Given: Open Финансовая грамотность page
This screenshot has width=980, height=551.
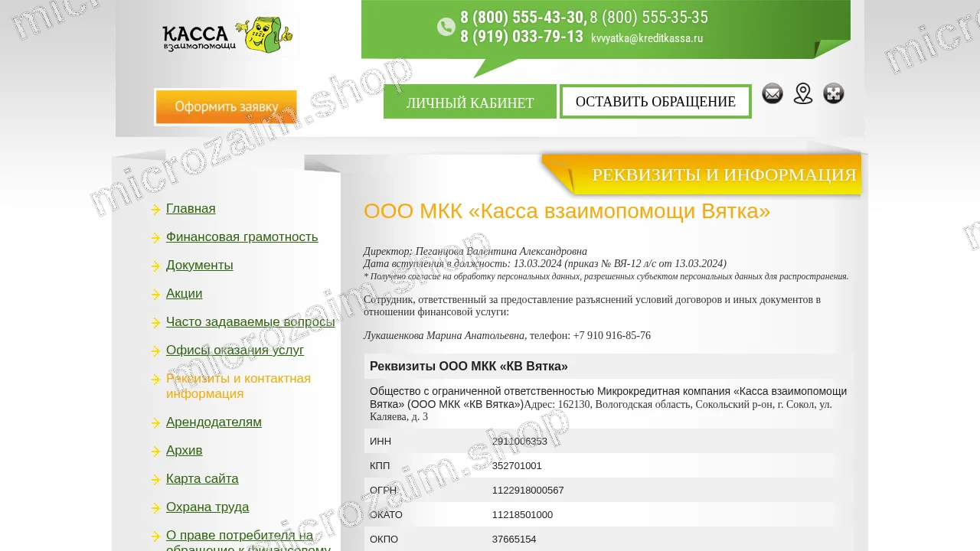Looking at the screenshot, I should pos(242,237).
